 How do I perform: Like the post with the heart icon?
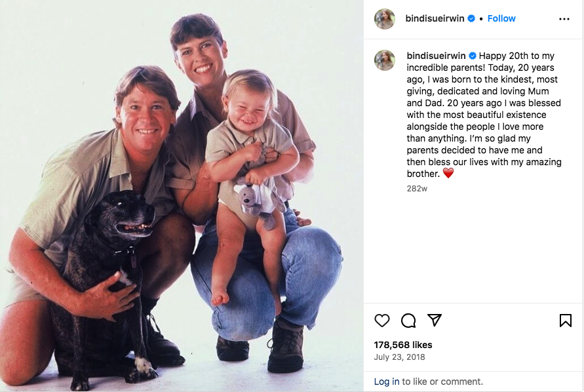point(381,321)
